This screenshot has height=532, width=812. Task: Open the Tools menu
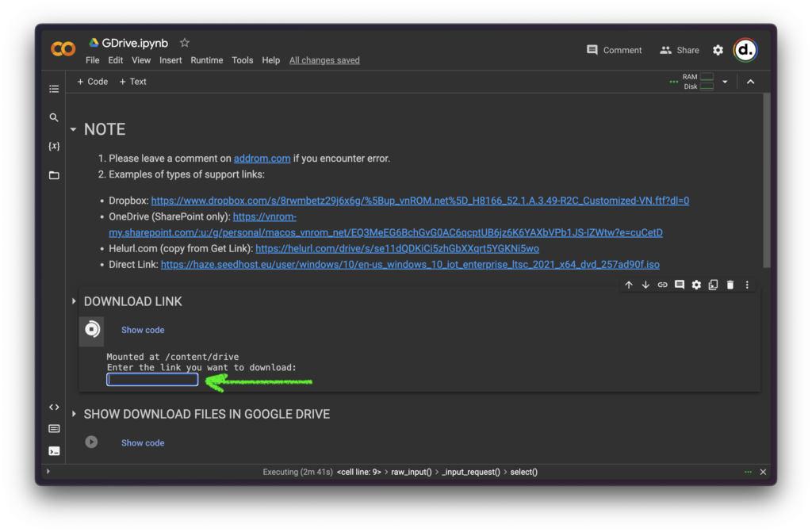point(243,60)
